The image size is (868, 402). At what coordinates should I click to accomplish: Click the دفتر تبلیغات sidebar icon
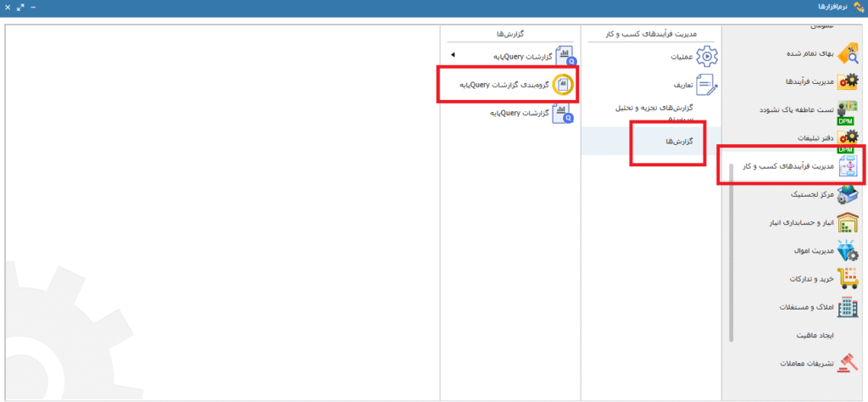[x=847, y=137]
